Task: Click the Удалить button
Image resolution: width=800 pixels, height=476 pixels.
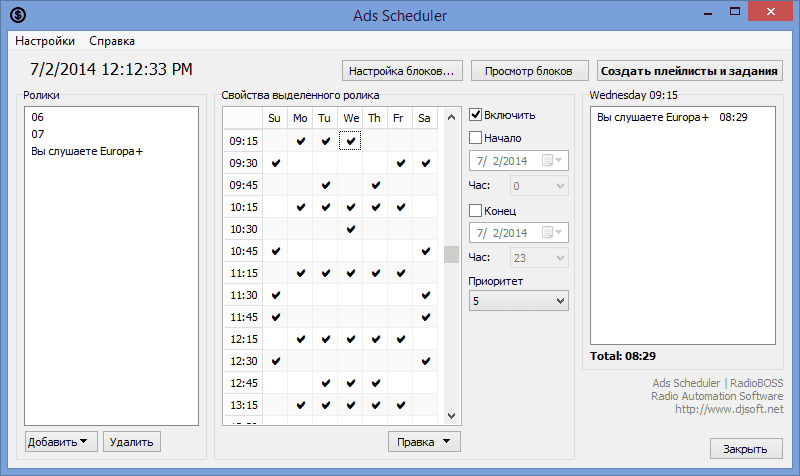Action: tap(132, 441)
